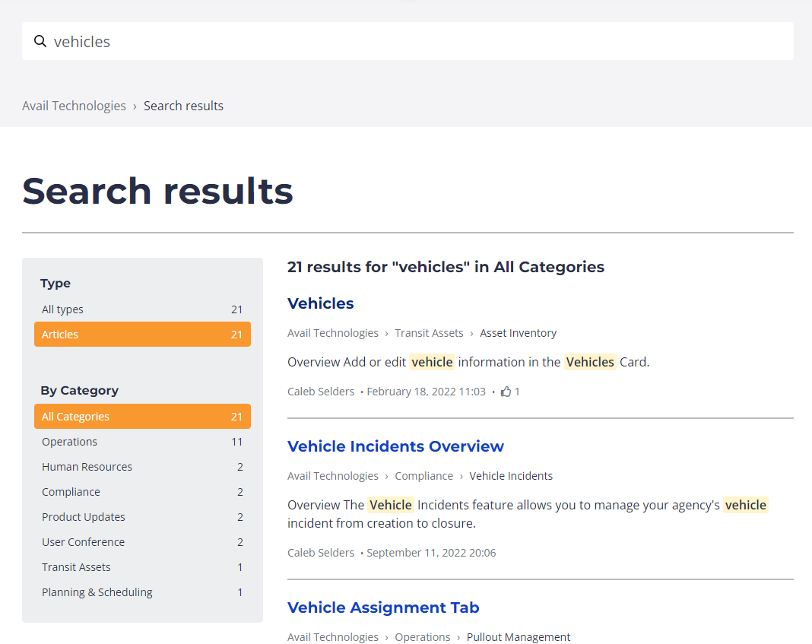Image resolution: width=812 pixels, height=644 pixels.
Task: Open Avail Technologies breadcrumb under Vehicle Incidents Overview
Action: pyautogui.click(x=333, y=476)
